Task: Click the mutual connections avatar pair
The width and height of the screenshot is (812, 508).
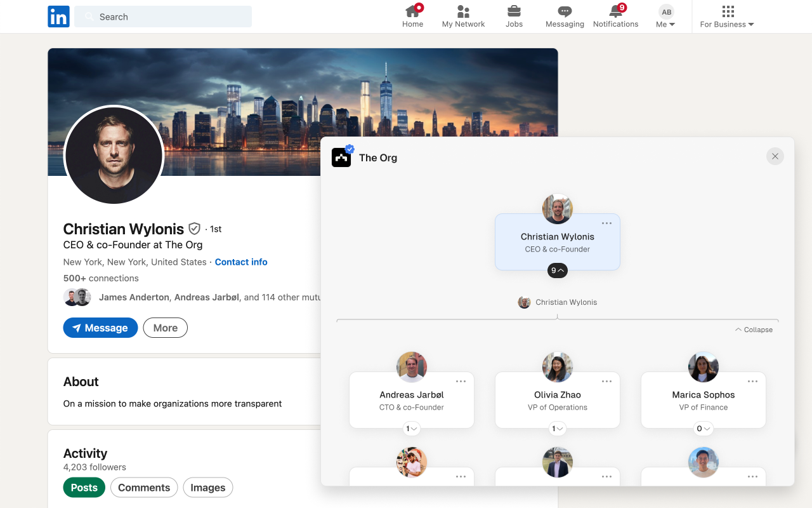Action: [x=77, y=297]
